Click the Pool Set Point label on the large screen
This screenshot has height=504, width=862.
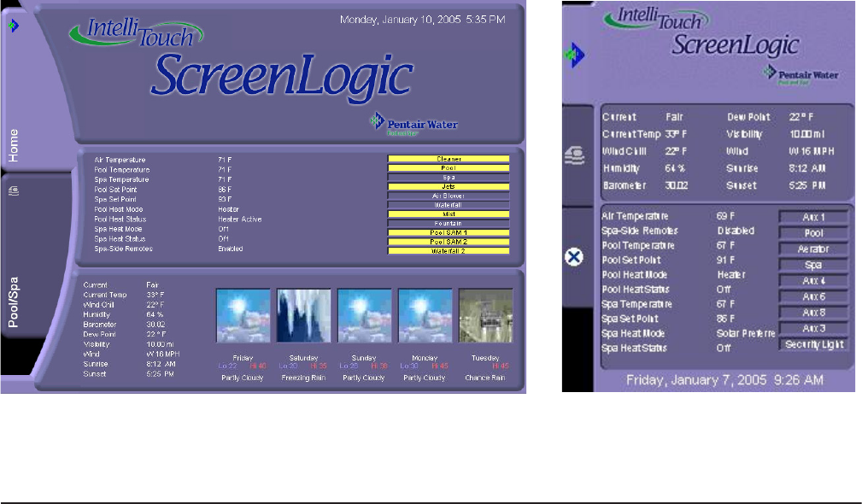point(115,190)
